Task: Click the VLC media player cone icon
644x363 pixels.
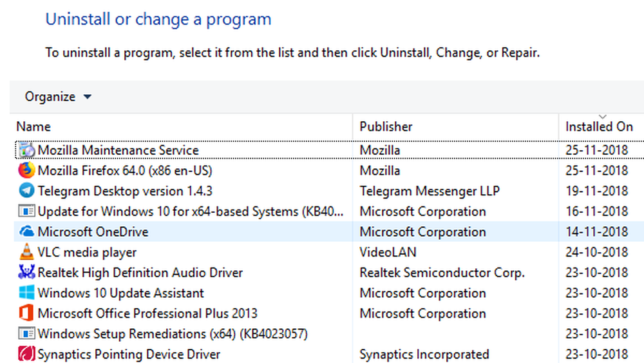Action: click(26, 252)
